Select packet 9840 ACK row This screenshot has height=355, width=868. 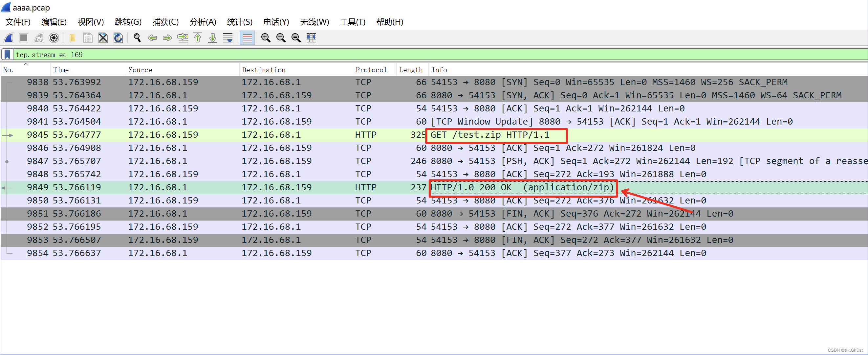click(434, 108)
